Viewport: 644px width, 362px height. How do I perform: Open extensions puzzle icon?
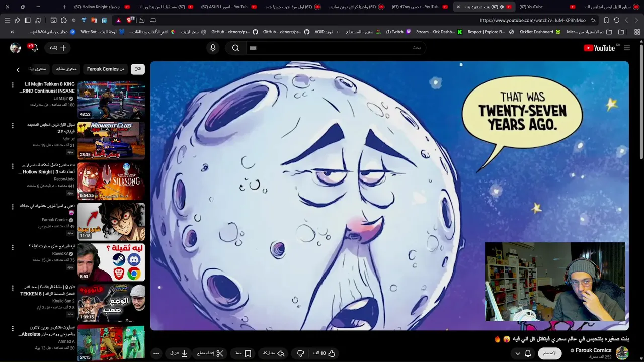(x=64, y=20)
